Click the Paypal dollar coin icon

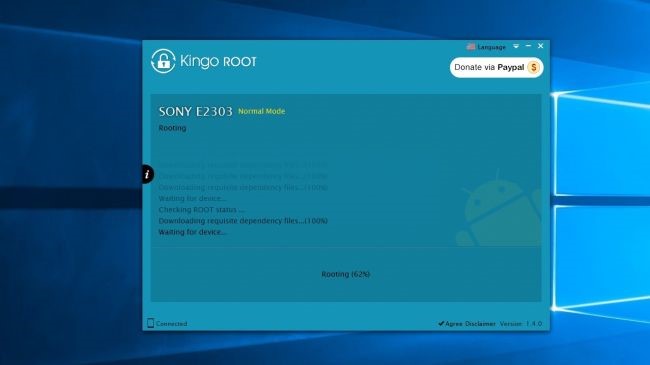click(x=534, y=67)
